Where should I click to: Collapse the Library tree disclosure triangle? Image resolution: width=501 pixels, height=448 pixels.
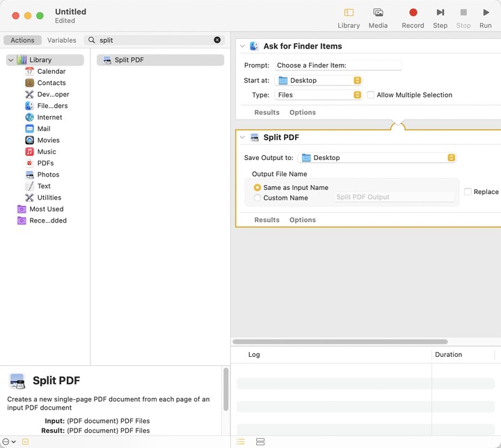[11, 60]
